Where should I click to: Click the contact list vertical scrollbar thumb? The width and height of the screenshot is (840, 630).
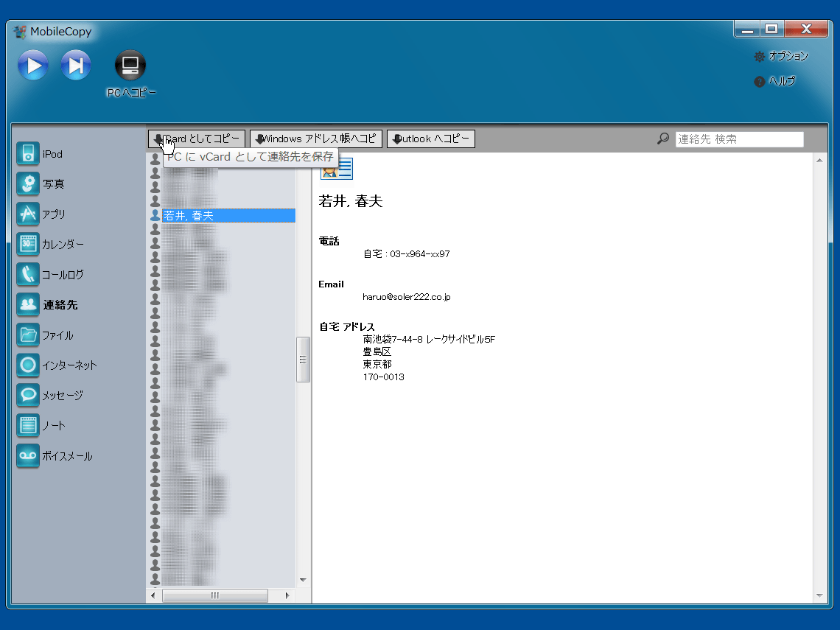pos(303,360)
